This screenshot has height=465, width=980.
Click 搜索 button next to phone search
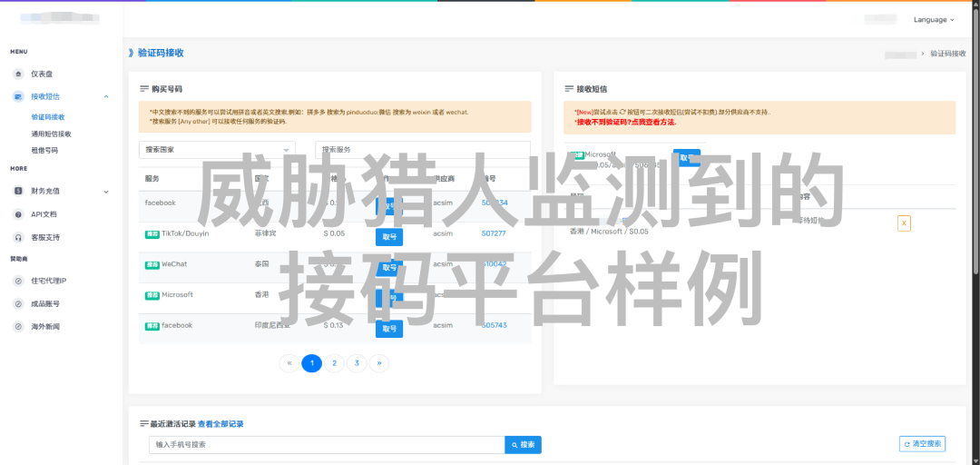point(524,445)
